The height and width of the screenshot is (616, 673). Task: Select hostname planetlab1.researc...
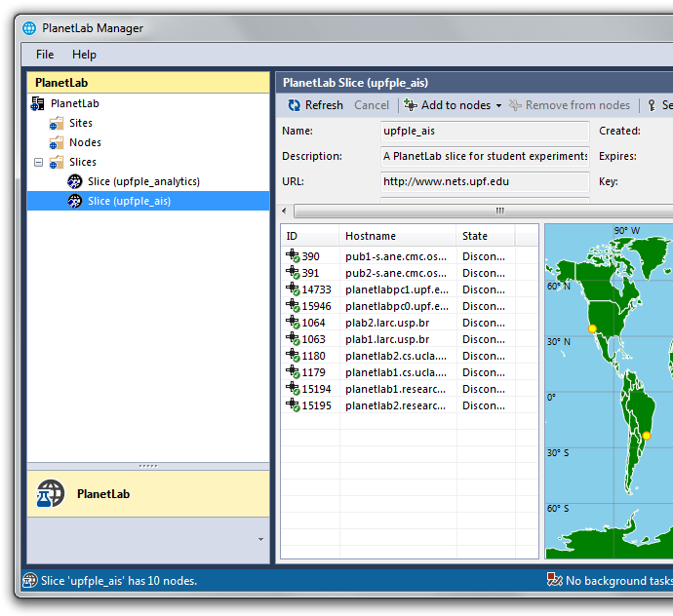tap(396, 390)
